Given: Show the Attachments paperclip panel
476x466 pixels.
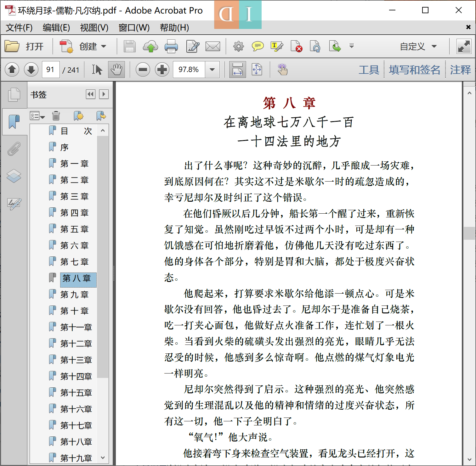Looking at the screenshot, I should 14,149.
